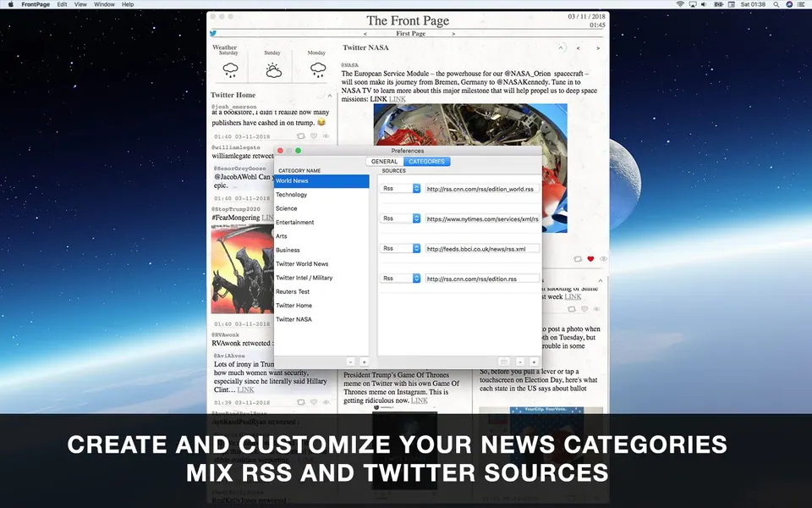The height and width of the screenshot is (508, 812).
Task: Open the View menu
Action: tap(81, 4)
